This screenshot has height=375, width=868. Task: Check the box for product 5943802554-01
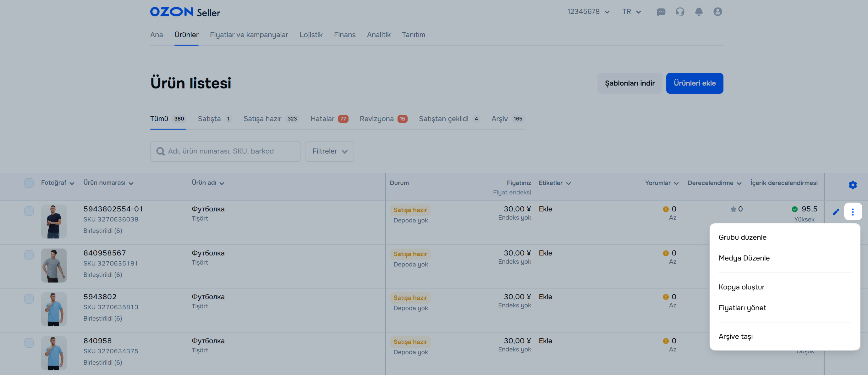(29, 211)
